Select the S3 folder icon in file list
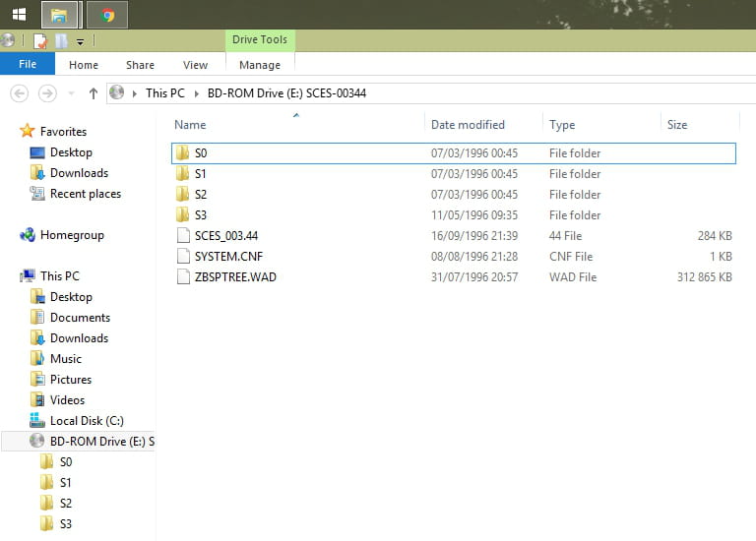Image resolution: width=756 pixels, height=541 pixels. 182,214
